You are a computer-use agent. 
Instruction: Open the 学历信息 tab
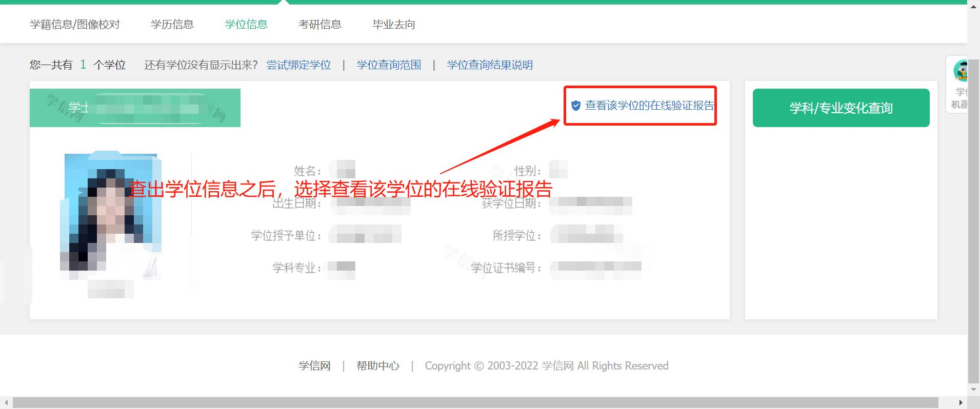(x=172, y=24)
